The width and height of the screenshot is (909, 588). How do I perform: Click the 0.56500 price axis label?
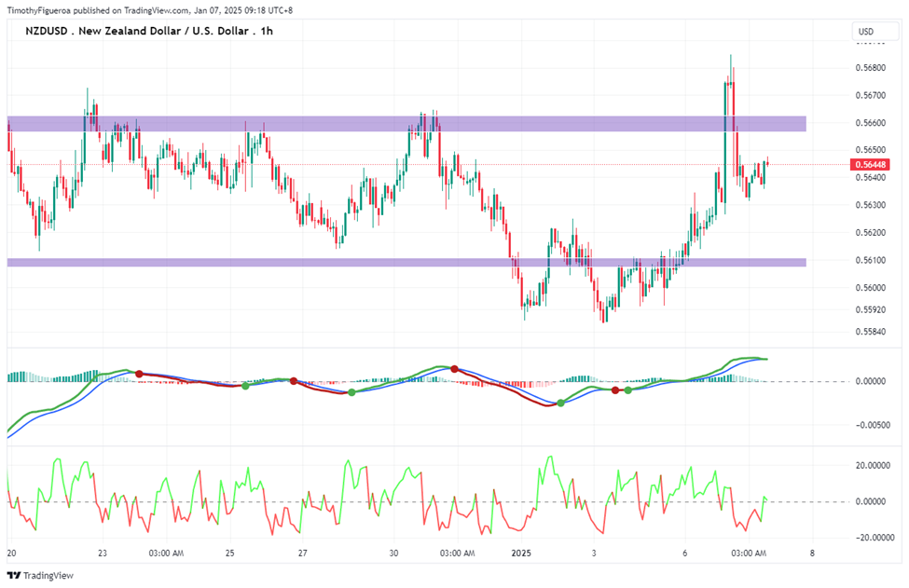click(870, 150)
